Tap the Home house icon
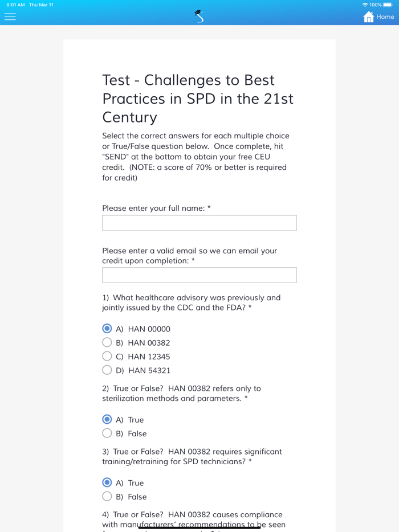399x532 pixels. click(x=369, y=17)
